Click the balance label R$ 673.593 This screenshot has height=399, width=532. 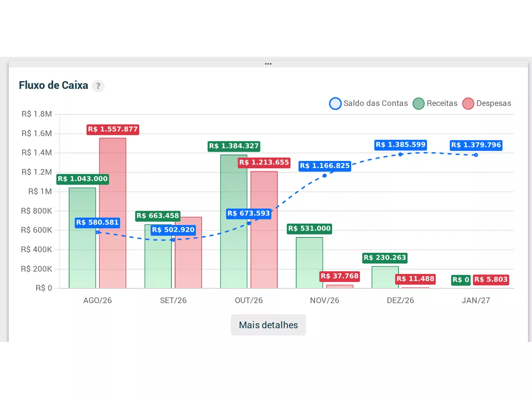point(249,213)
